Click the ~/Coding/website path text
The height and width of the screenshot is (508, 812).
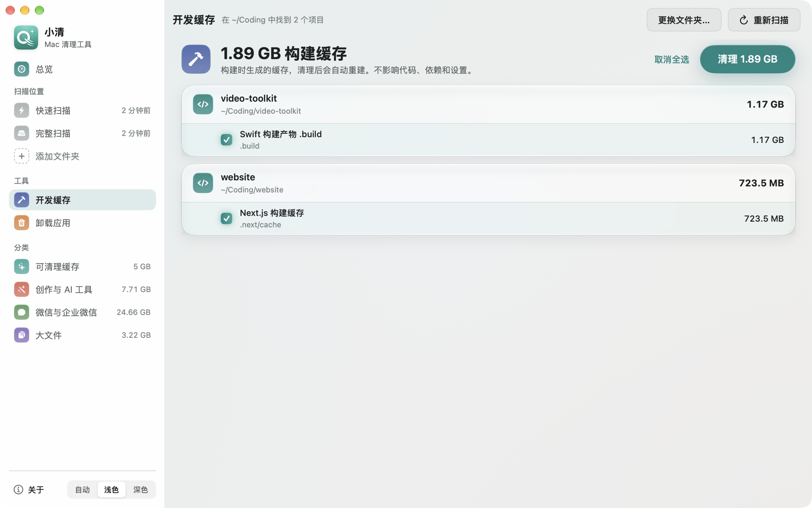[x=252, y=190]
